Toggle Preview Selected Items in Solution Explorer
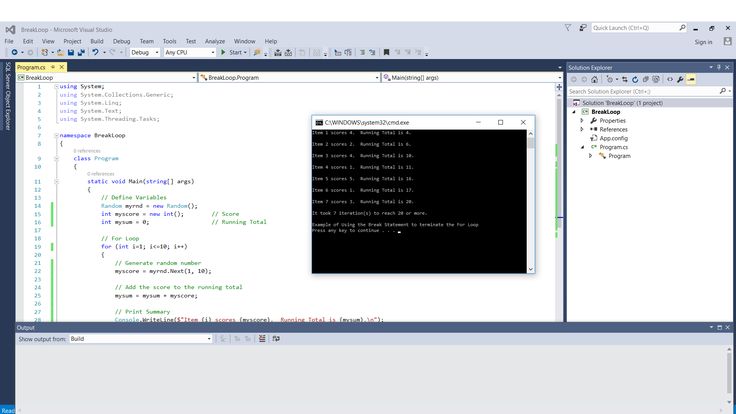The height and width of the screenshot is (414, 736). click(x=692, y=78)
